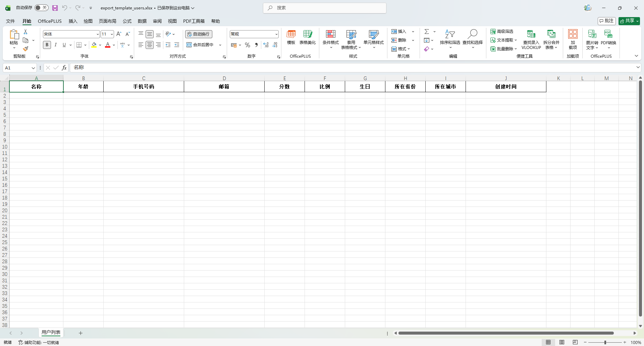This screenshot has width=644, height=346.
Task: Click the Format Painter brush icon
Action: [x=25, y=49]
